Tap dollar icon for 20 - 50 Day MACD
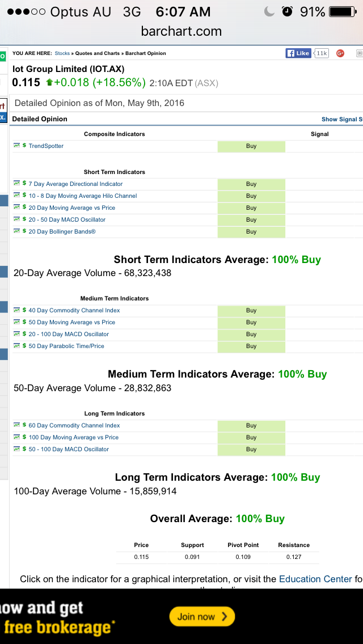Viewport: 363px width, 644px height. click(24, 219)
